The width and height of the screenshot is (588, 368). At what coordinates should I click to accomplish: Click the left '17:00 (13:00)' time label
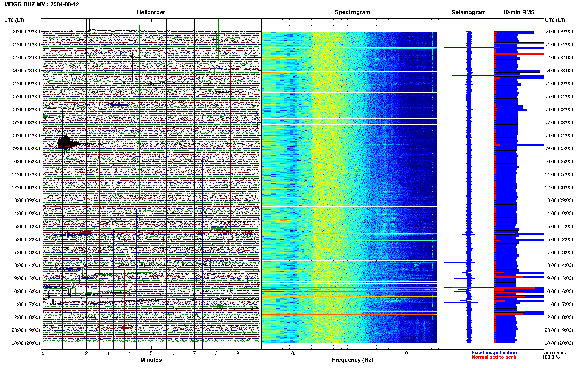(x=26, y=252)
